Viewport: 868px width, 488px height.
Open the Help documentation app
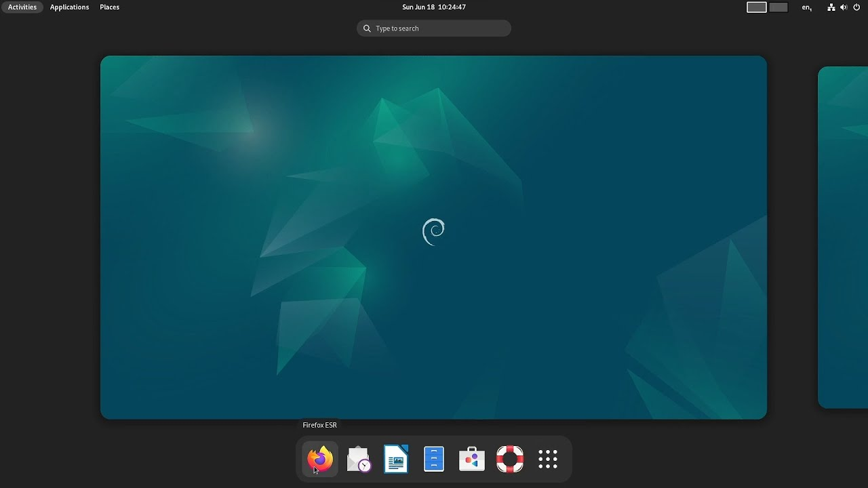[x=509, y=459]
